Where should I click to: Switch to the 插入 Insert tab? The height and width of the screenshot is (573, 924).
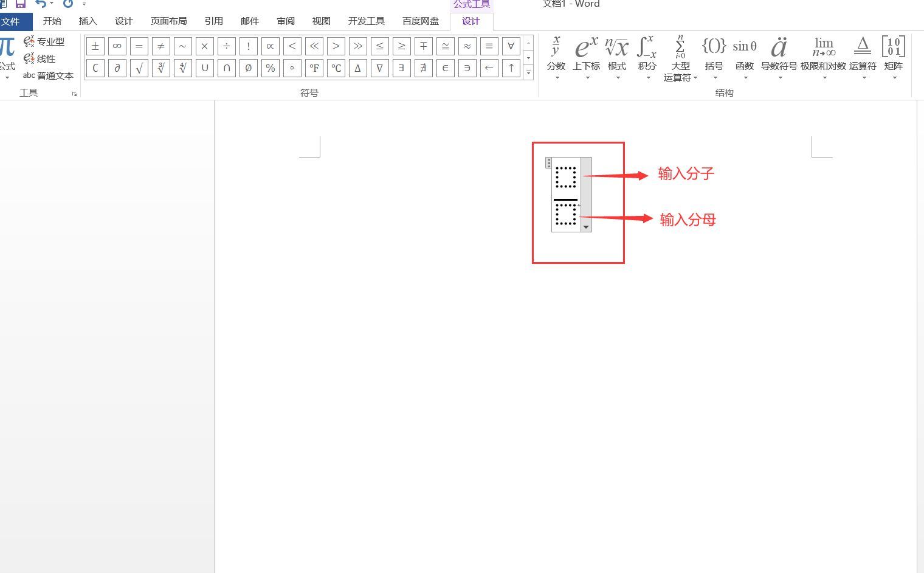point(88,21)
